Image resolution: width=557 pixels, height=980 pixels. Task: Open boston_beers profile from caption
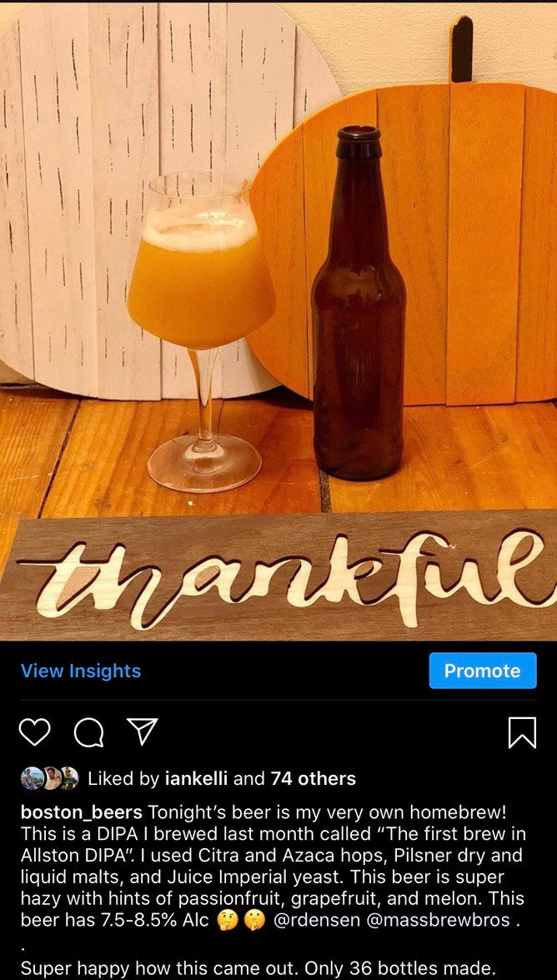point(83,813)
